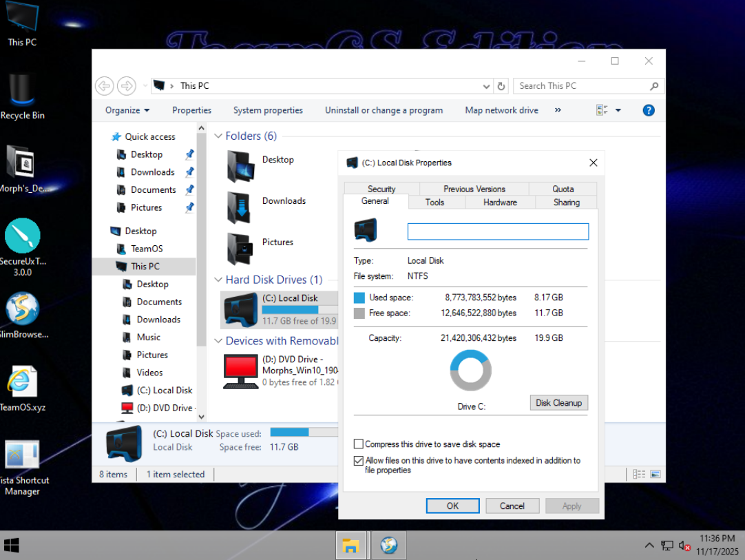Click the Disk Cleanup button

click(x=558, y=403)
